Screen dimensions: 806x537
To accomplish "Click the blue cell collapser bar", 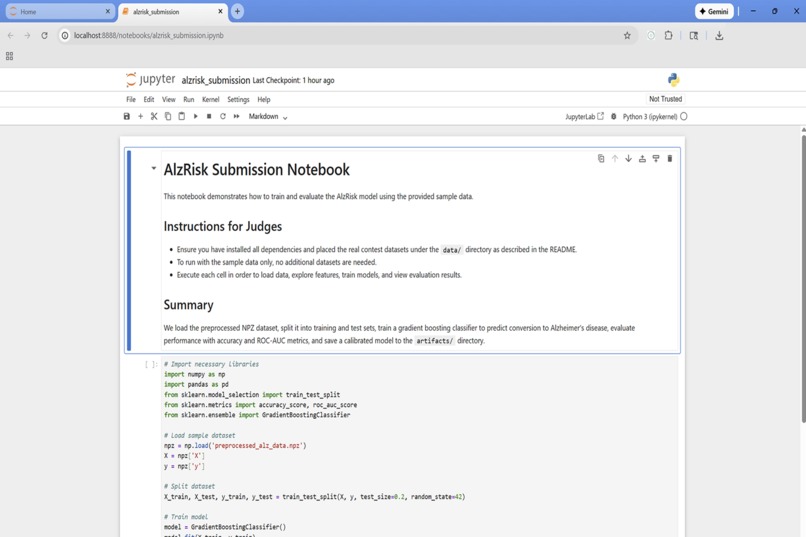I will coord(129,250).
